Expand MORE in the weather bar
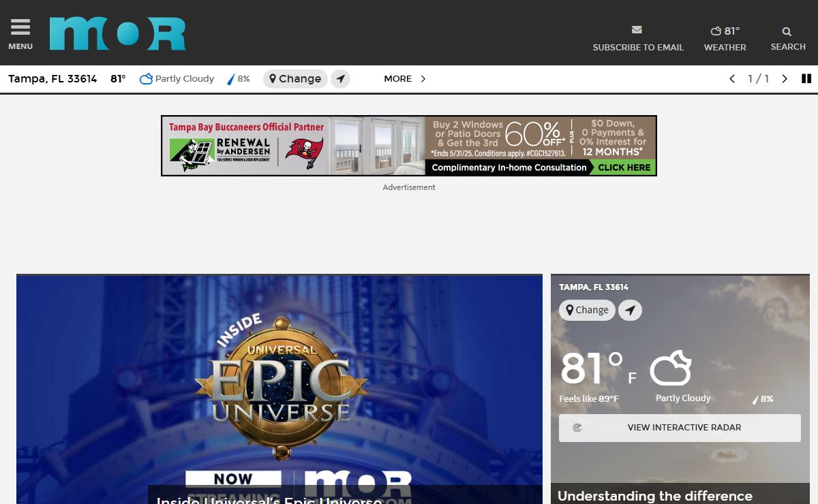 click(405, 79)
